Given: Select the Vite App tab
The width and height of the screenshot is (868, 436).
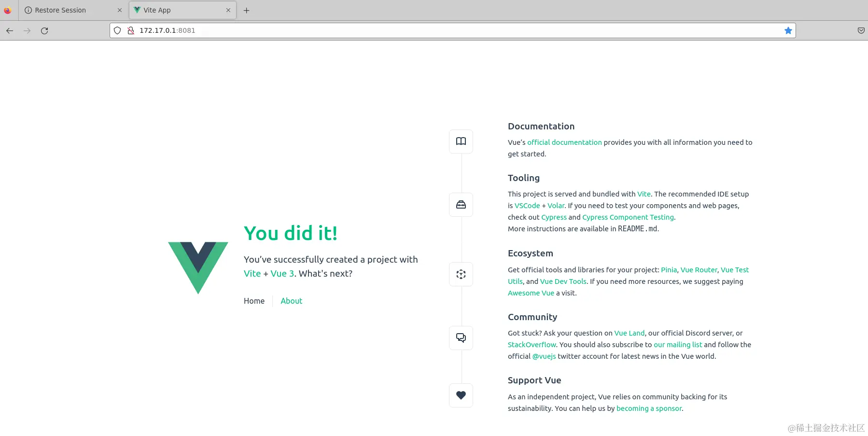Looking at the screenshot, I should pyautogui.click(x=182, y=10).
